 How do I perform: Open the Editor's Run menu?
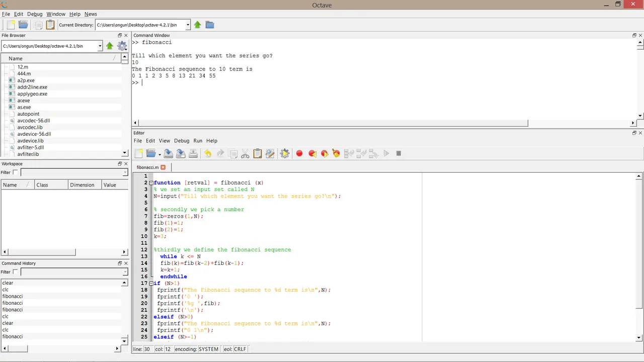point(198,141)
